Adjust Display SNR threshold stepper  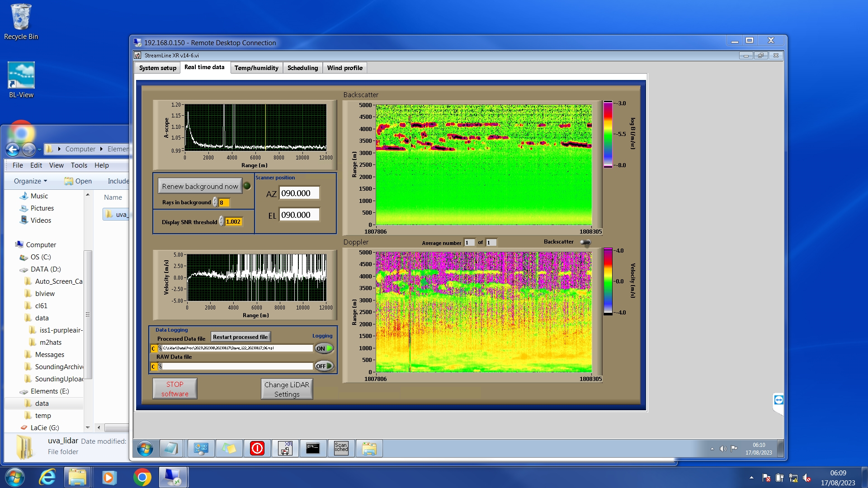coord(221,221)
